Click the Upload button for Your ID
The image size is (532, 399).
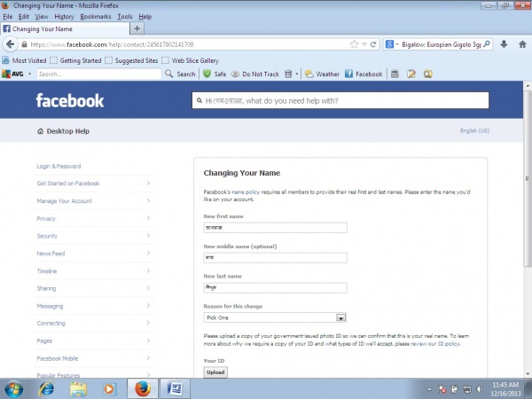point(215,372)
